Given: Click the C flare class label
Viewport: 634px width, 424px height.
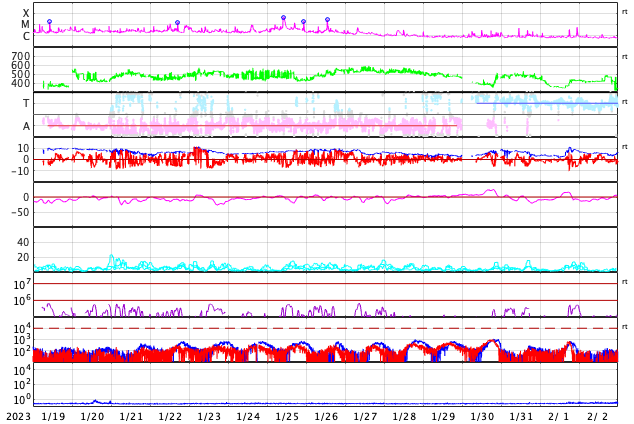Looking at the screenshot, I should pos(26,37).
